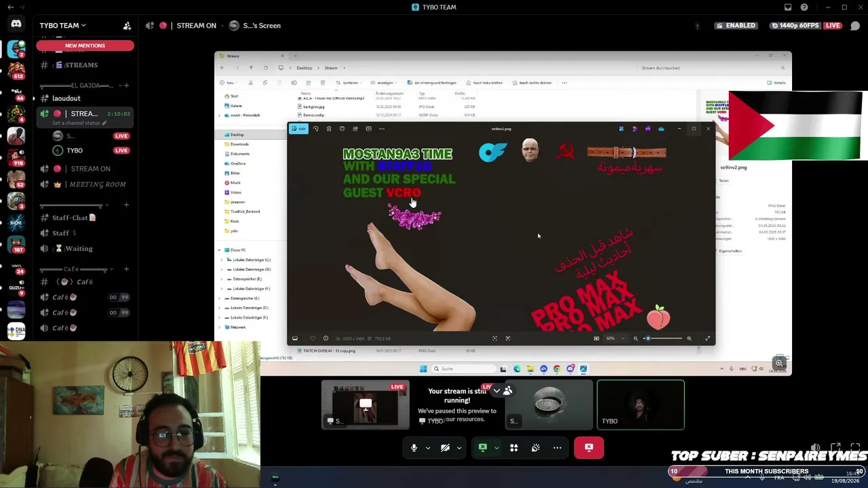The width and height of the screenshot is (868, 488).
Task: Add a channel to the EL GA3DA category
Action: point(126,86)
